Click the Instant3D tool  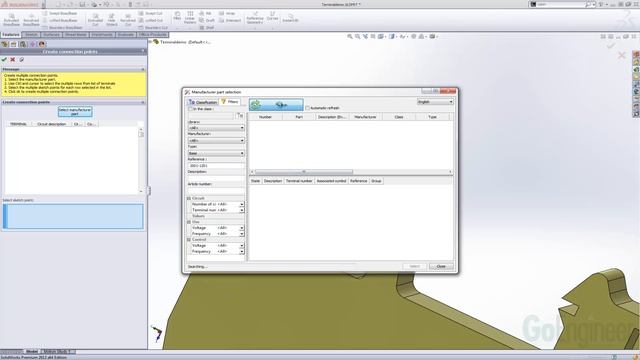tap(290, 18)
